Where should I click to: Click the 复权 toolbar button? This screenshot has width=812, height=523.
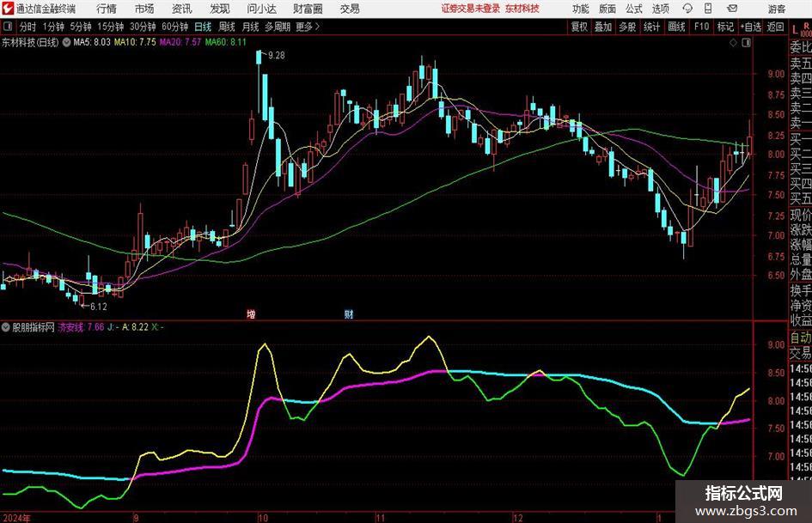pos(579,27)
